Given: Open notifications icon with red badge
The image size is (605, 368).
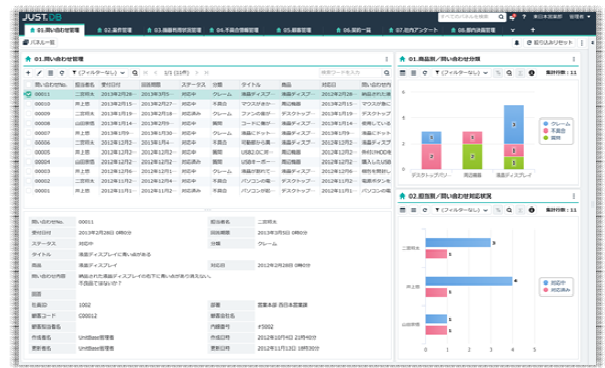Looking at the screenshot, I should pyautogui.click(x=512, y=17).
